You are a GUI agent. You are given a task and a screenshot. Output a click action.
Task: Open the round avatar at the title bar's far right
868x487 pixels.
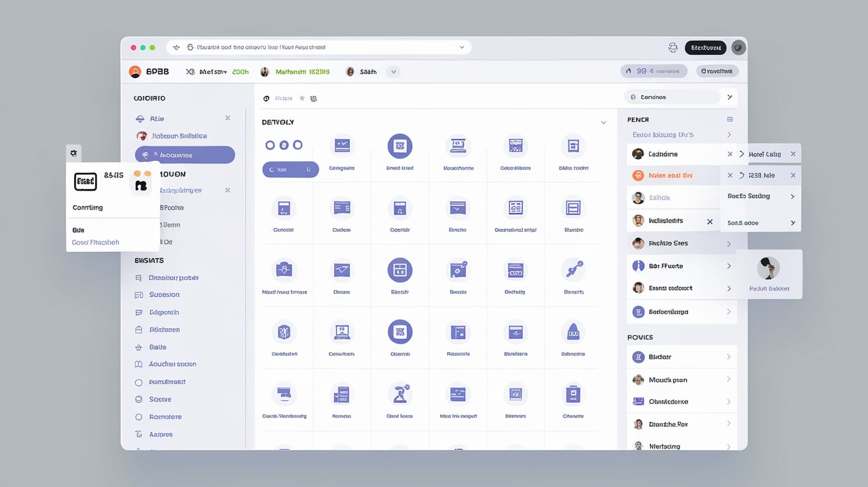[738, 48]
